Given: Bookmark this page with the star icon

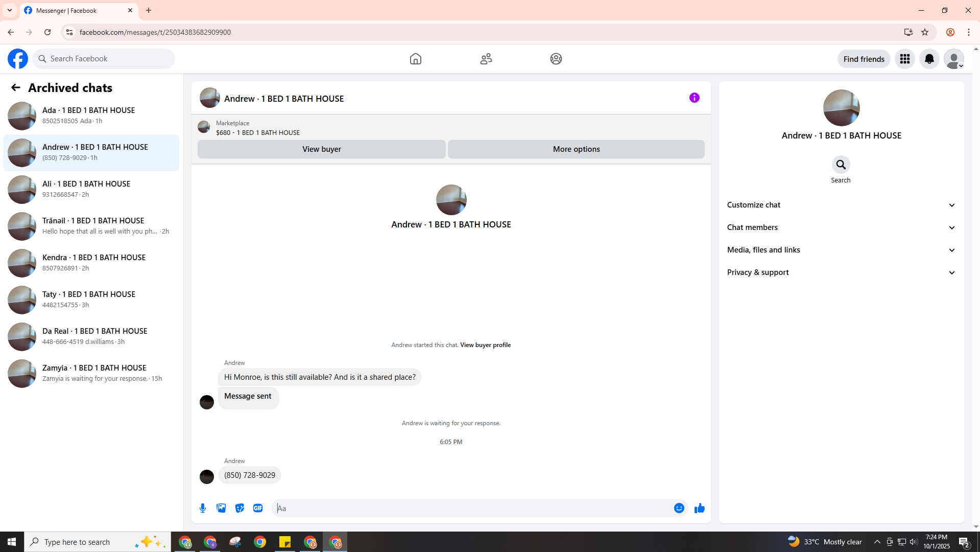Looking at the screenshot, I should (x=925, y=32).
